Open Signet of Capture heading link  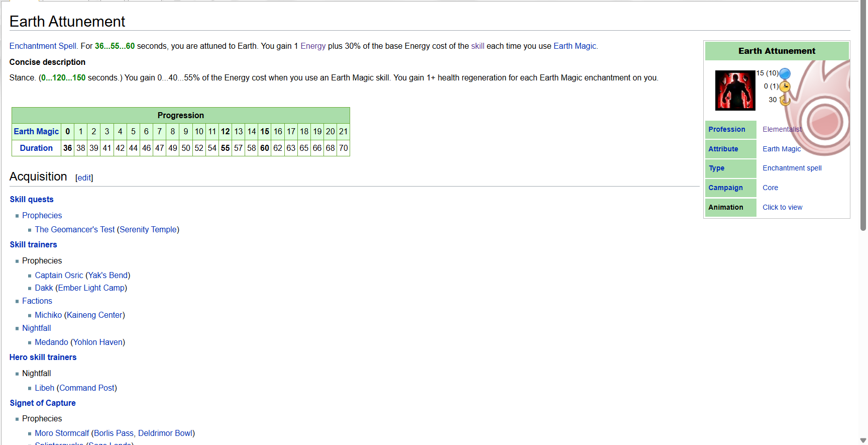pyautogui.click(x=43, y=403)
